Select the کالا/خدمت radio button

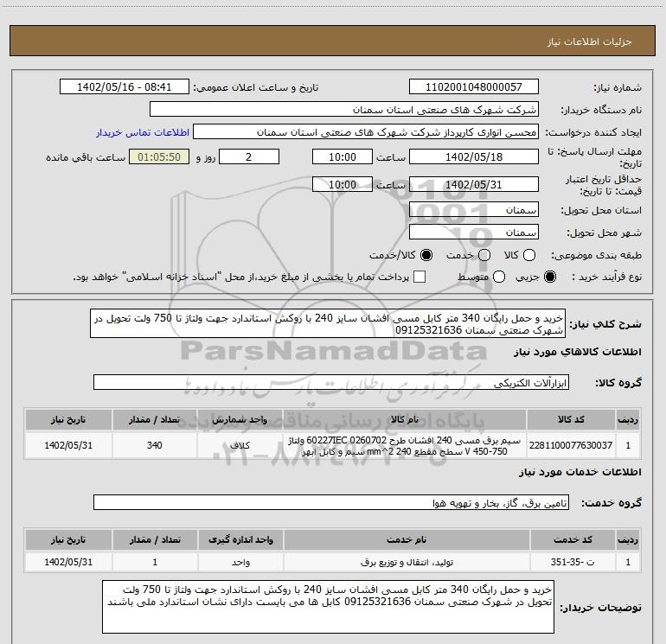[426, 255]
